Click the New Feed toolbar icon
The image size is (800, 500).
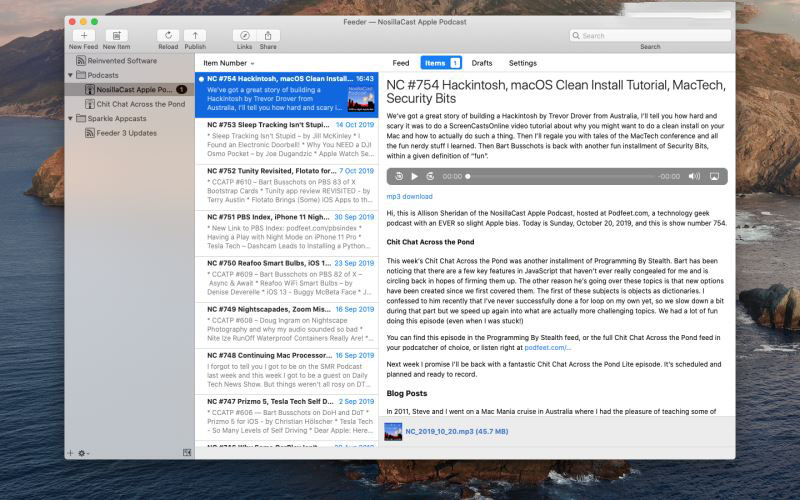[84, 35]
